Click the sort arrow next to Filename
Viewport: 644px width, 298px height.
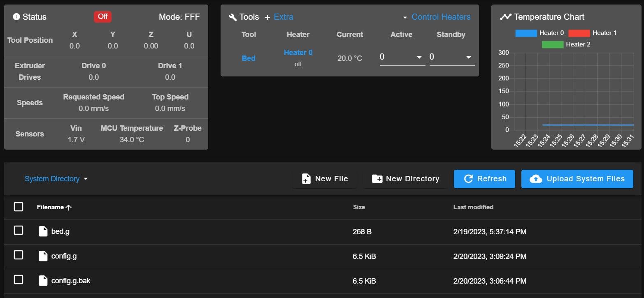point(69,208)
